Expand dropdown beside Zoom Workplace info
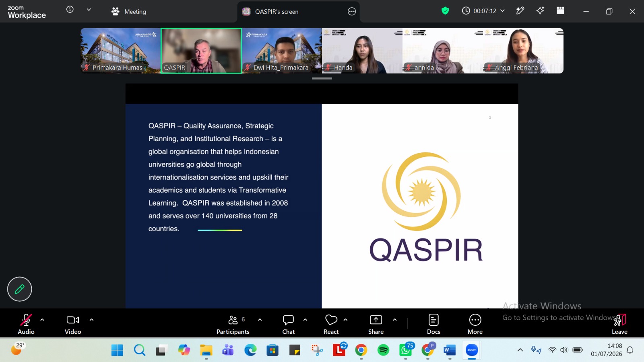644x362 pixels. [x=89, y=10]
